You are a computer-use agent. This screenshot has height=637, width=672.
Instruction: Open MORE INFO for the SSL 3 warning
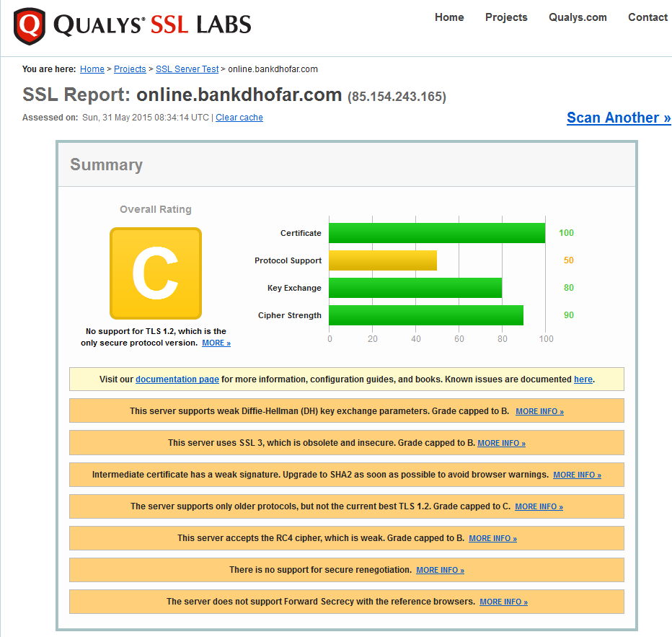501,443
